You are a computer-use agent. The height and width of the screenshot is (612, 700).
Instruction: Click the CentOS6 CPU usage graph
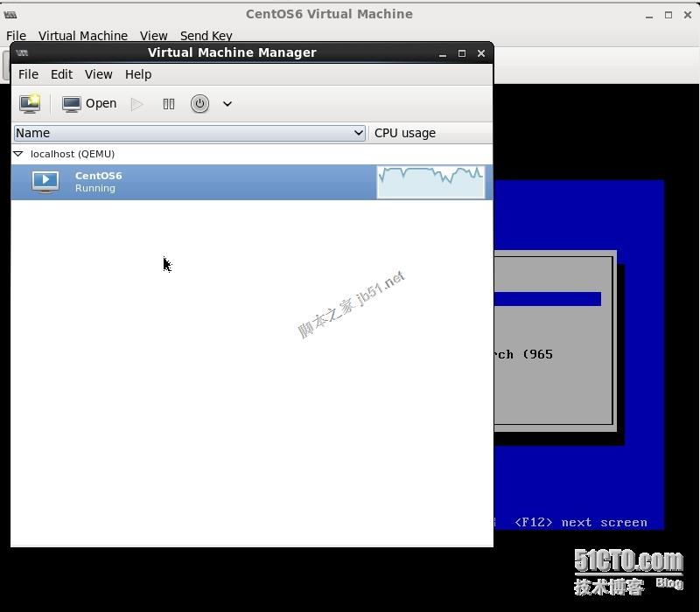(430, 182)
